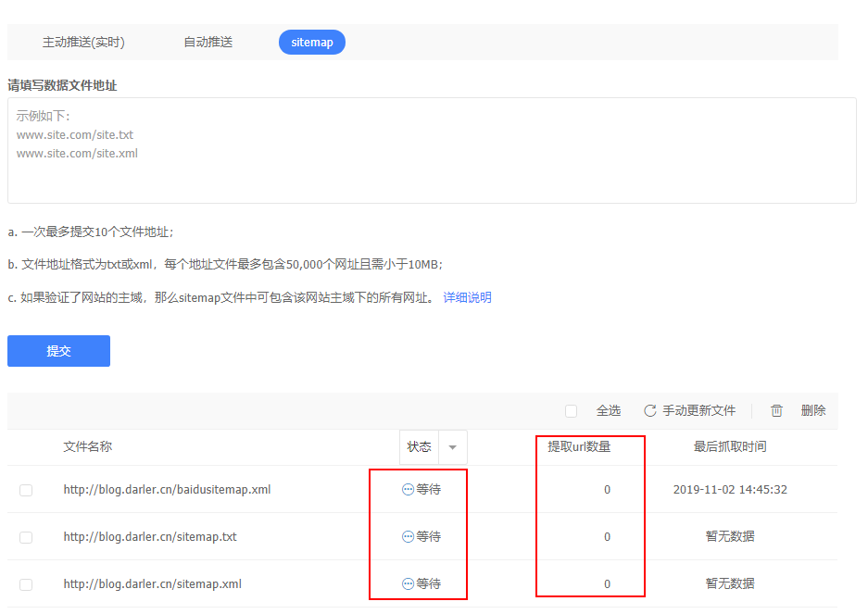Tick the sitemap.xml row checkbox
868x614 pixels.
[26, 584]
